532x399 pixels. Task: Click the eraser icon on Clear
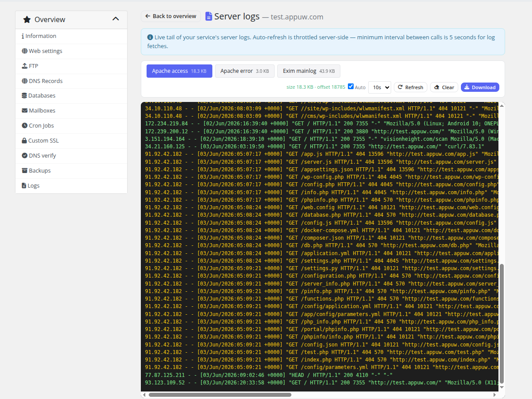click(x=437, y=87)
